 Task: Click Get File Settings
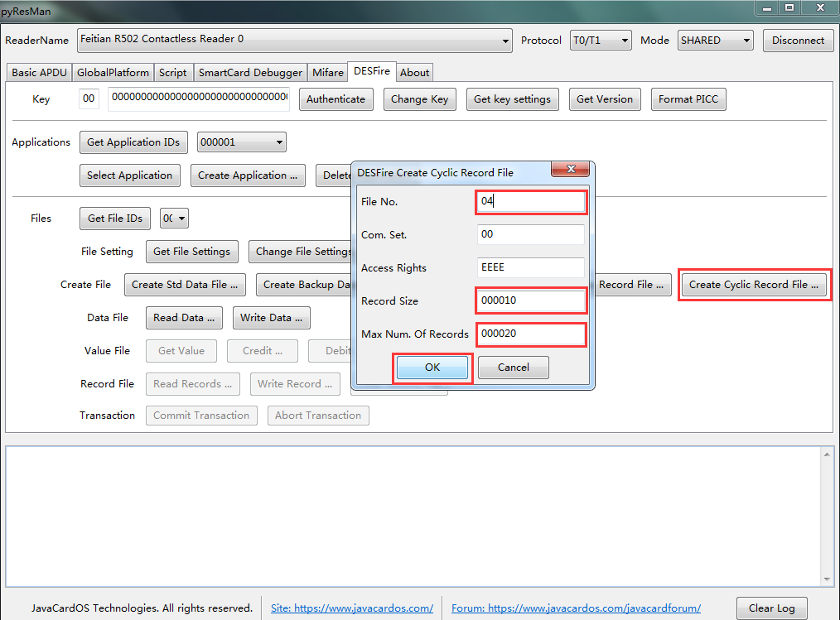[192, 252]
